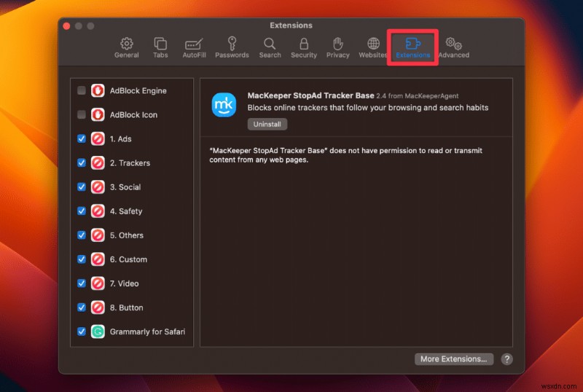Click the permission notice paragraph
Viewport: 583px width, 392px height.
click(345, 155)
